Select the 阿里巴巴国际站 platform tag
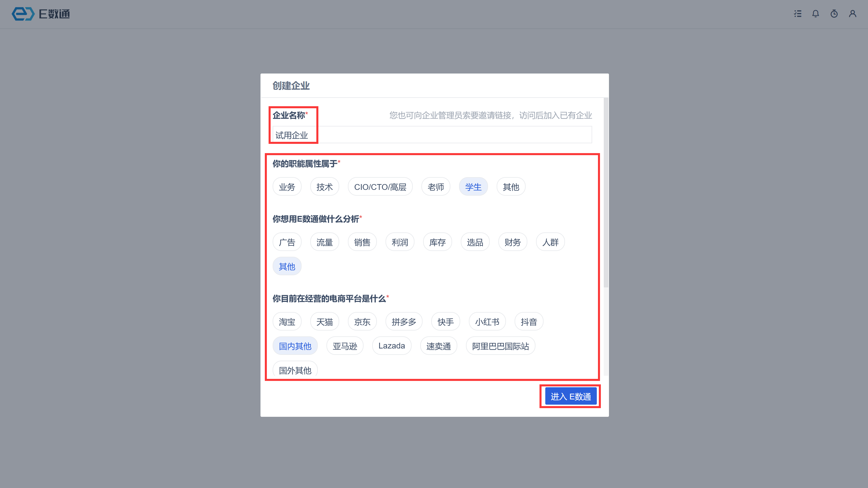 coord(500,346)
